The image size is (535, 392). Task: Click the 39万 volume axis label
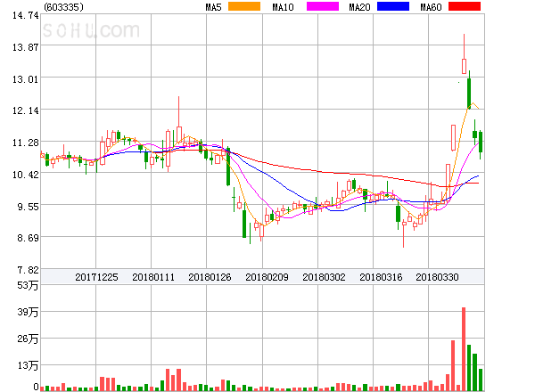click(28, 312)
